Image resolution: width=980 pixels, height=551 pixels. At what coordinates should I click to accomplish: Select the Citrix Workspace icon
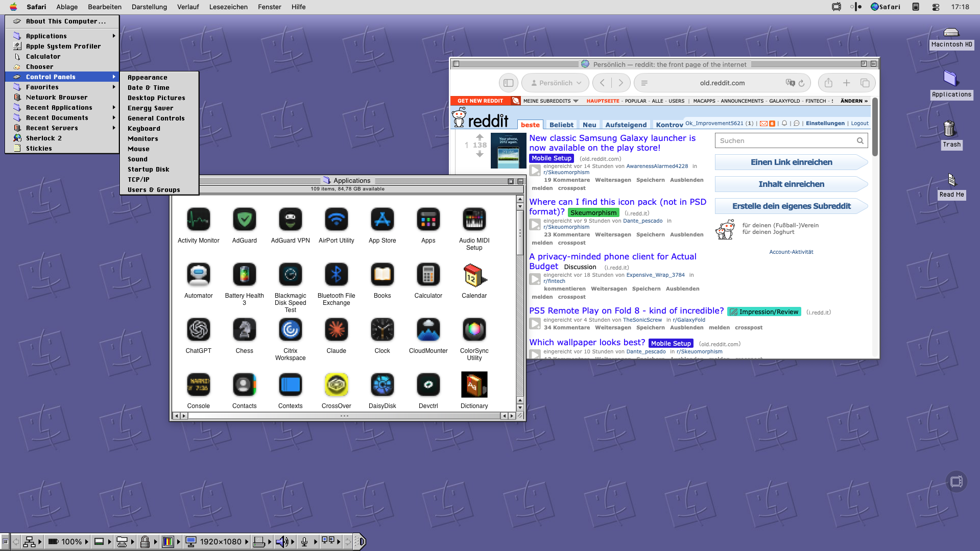coord(290,330)
